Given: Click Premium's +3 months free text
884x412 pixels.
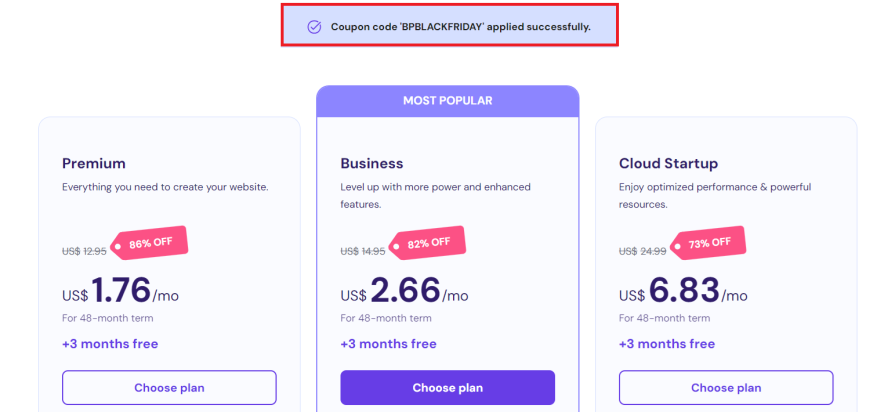Looking at the screenshot, I should click(110, 344).
